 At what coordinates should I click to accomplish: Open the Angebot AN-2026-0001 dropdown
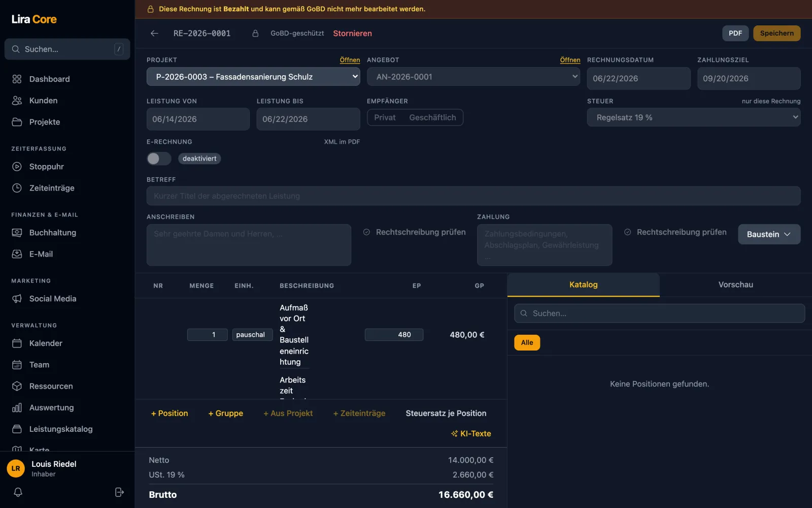473,77
